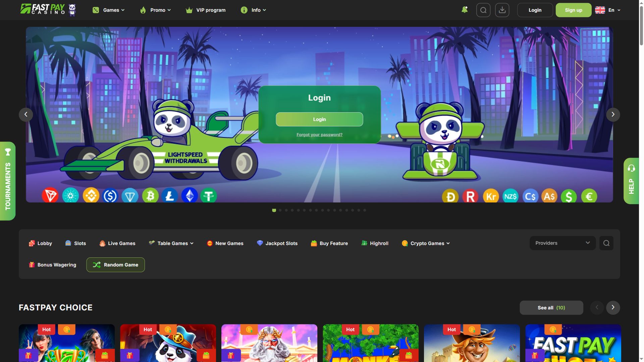Image resolution: width=644 pixels, height=362 pixels.
Task: Select the Jackpot Slots category tab
Action: pos(277,243)
